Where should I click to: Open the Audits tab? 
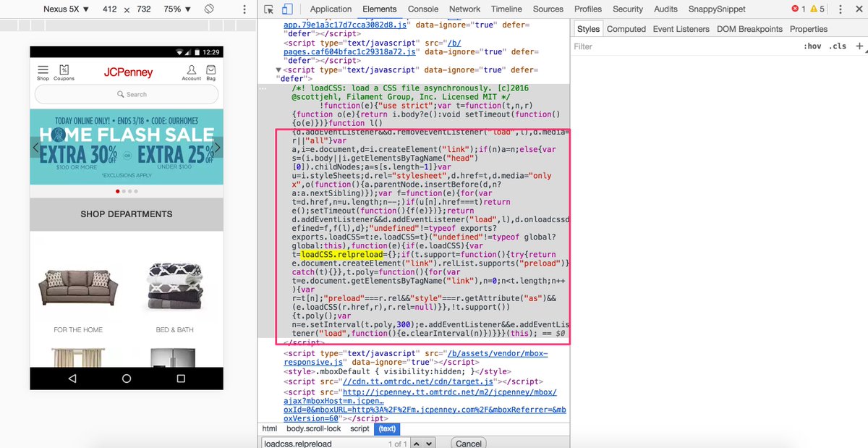click(665, 9)
